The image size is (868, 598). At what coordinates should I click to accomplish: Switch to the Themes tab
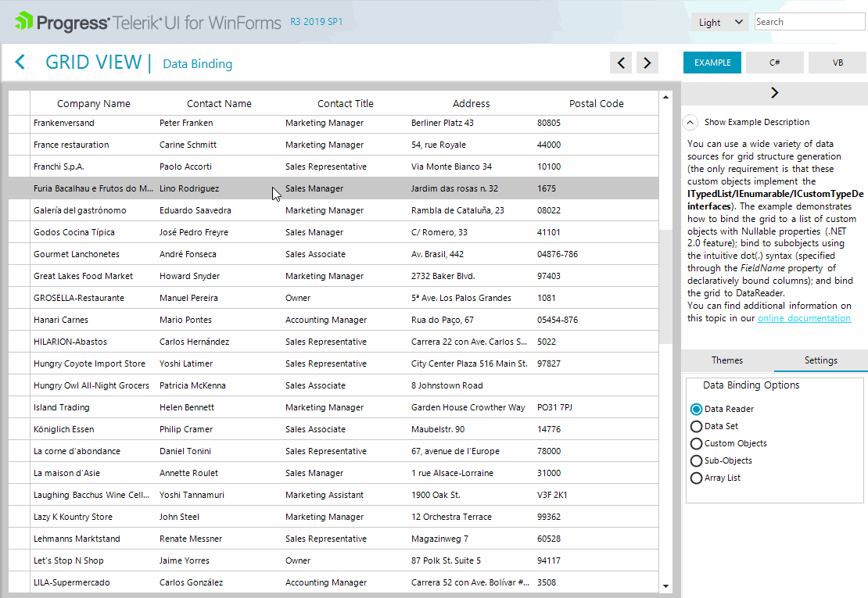point(726,360)
